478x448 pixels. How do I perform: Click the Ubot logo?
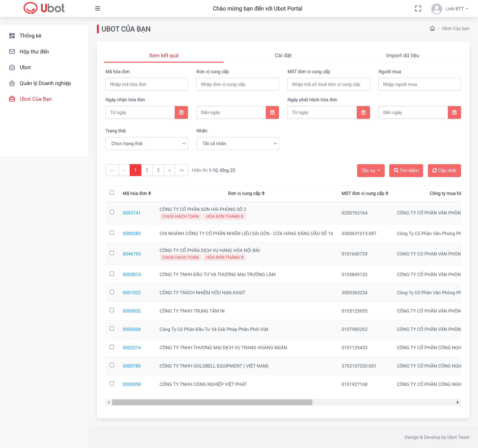44,8
